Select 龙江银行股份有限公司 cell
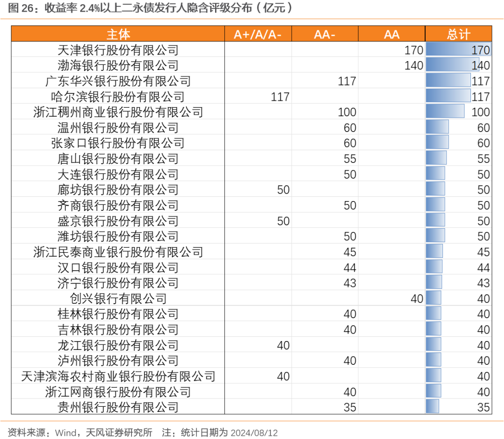Image resolution: width=504 pixels, height=439 pixels. 118,345
